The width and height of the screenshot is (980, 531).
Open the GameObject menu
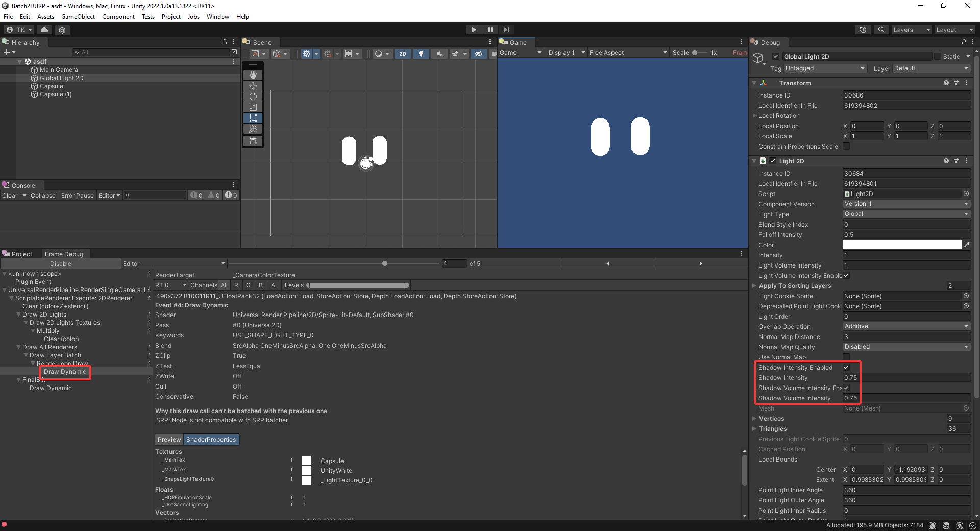(78, 17)
